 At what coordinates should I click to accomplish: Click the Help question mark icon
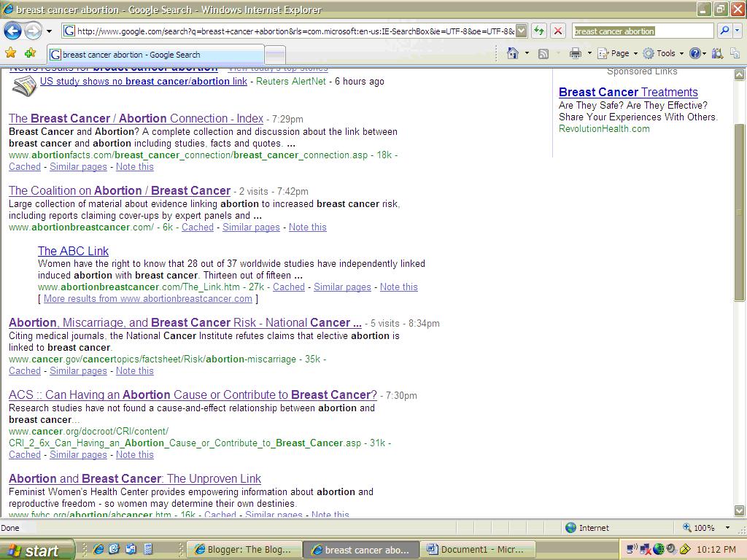[x=695, y=53]
